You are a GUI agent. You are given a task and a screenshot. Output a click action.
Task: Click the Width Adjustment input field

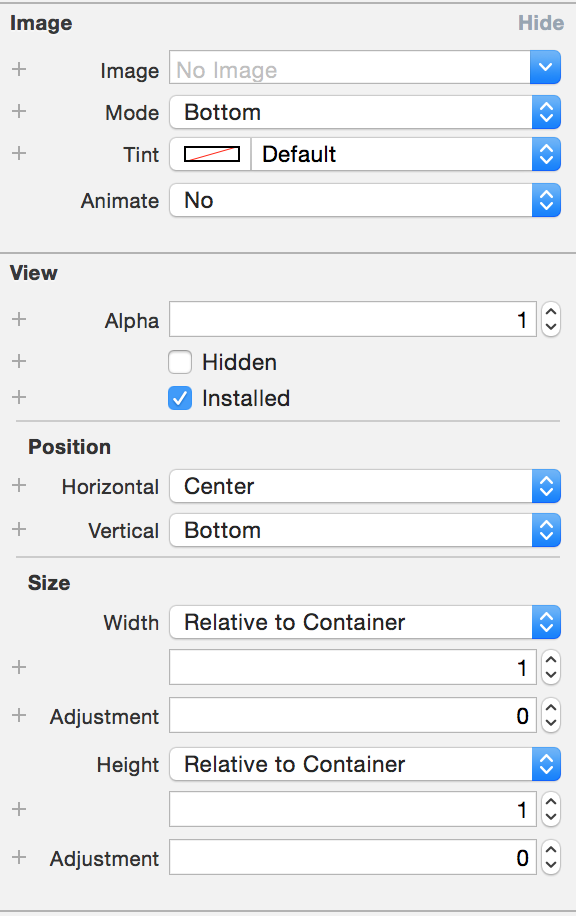coord(353,715)
